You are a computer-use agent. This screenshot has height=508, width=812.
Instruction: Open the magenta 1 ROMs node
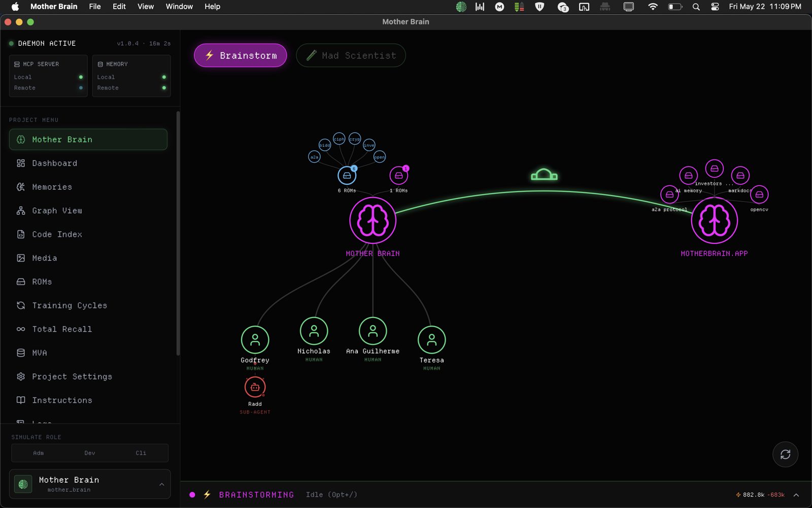click(399, 176)
